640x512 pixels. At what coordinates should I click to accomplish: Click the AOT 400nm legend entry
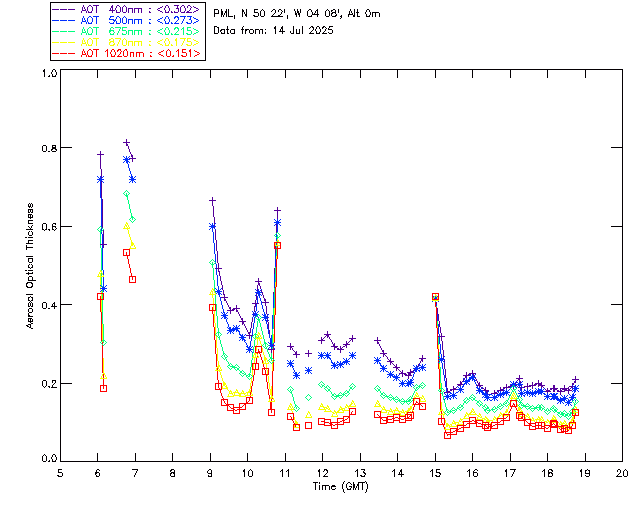point(127,9)
